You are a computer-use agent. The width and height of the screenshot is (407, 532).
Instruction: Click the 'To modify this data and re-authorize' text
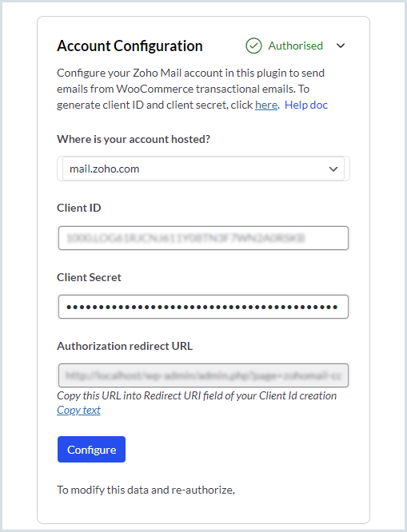point(146,490)
